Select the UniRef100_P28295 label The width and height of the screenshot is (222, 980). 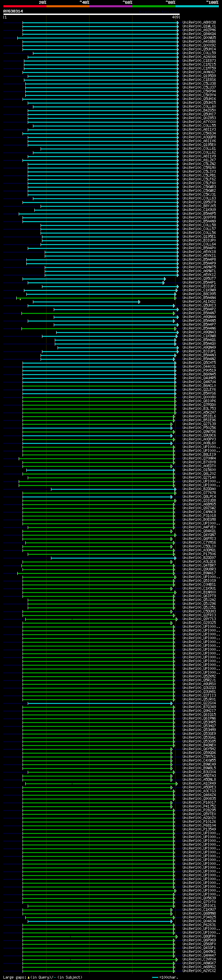199,810
